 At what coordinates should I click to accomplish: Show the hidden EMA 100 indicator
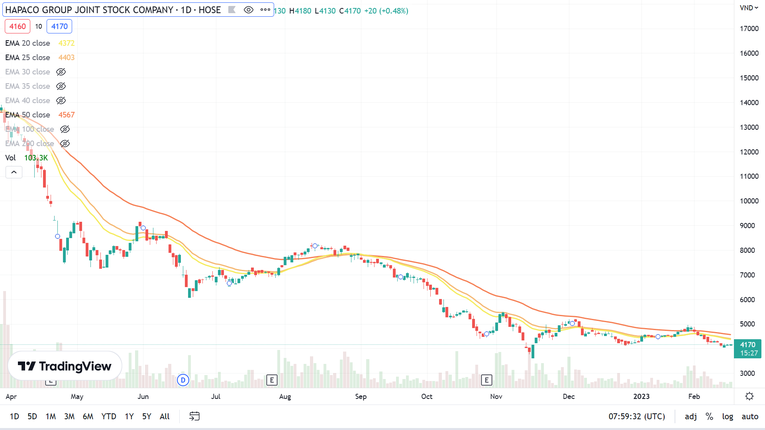point(65,129)
